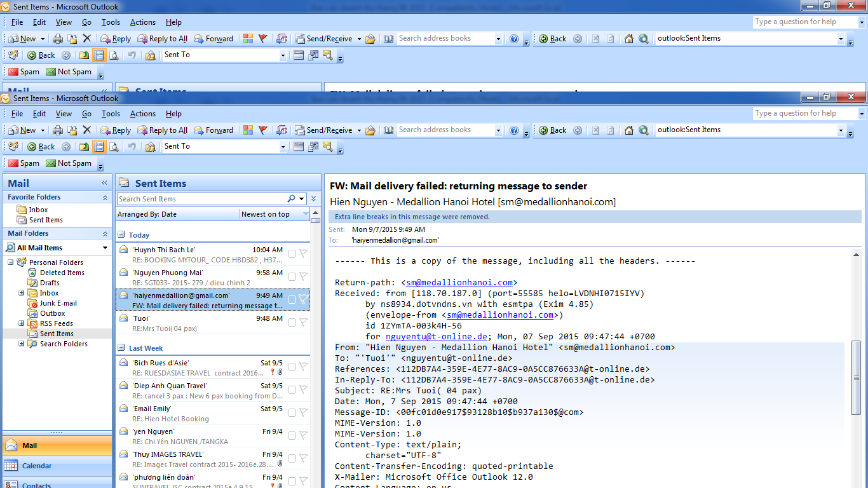Open the Sent To dropdown in front window
Image resolution: width=868 pixels, height=488 pixels.
tap(283, 147)
